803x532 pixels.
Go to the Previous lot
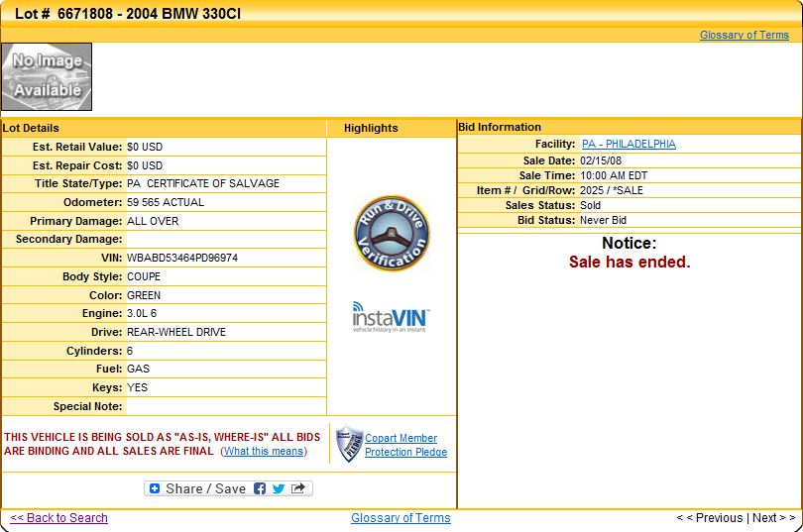pos(713,518)
